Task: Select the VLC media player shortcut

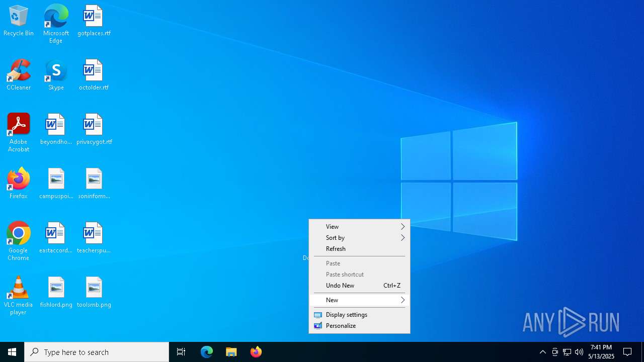Action: tap(19, 296)
